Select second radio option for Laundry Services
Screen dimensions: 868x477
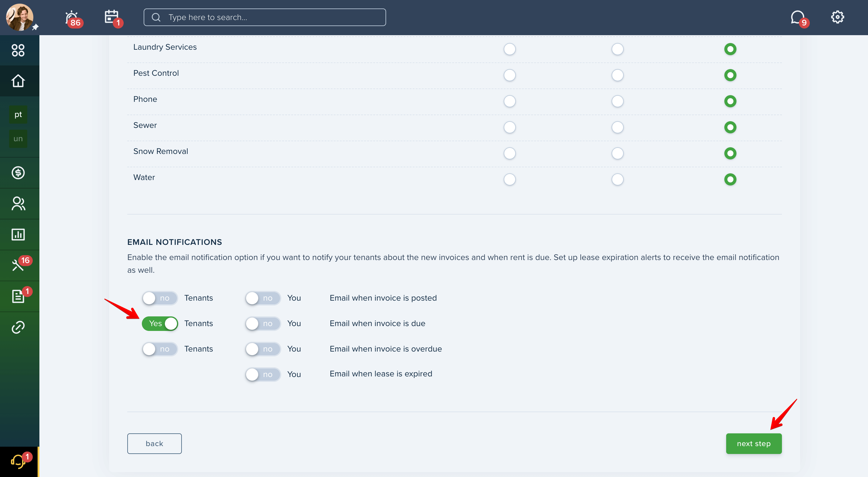click(617, 49)
